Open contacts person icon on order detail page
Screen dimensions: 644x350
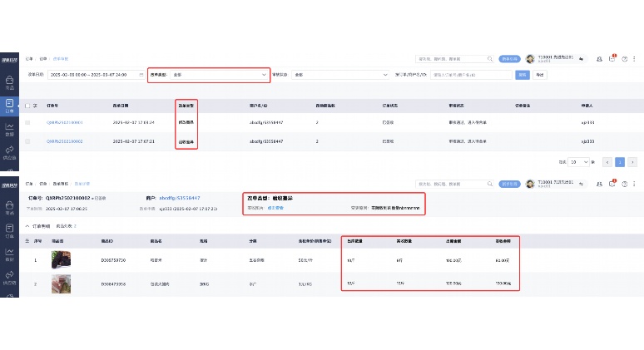coord(599,184)
